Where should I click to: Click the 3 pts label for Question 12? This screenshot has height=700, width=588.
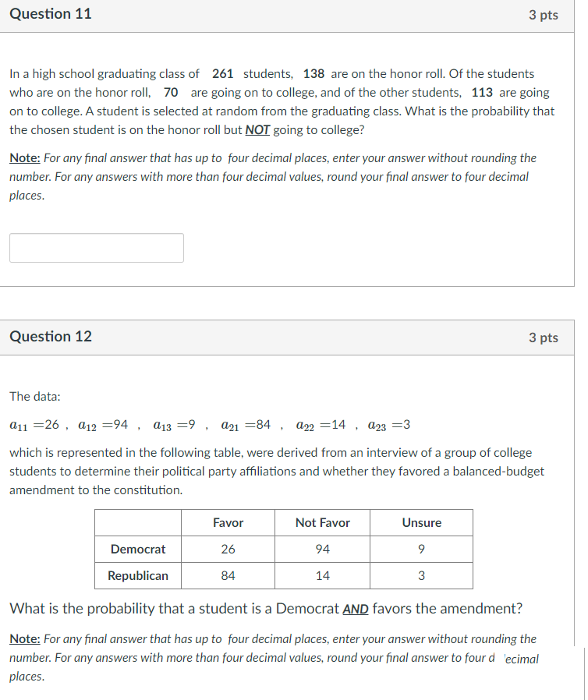[x=544, y=338]
